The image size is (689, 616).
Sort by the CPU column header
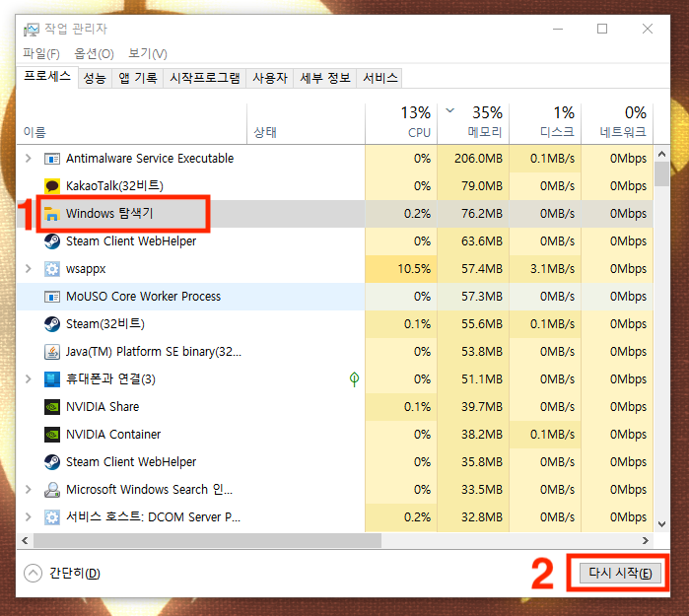401,124
